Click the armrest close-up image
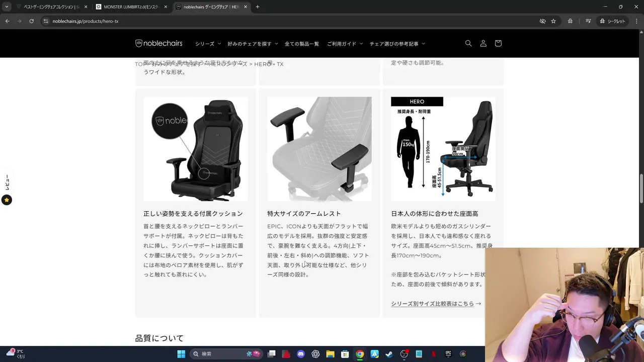Image resolution: width=644 pixels, height=362 pixels. [319, 149]
